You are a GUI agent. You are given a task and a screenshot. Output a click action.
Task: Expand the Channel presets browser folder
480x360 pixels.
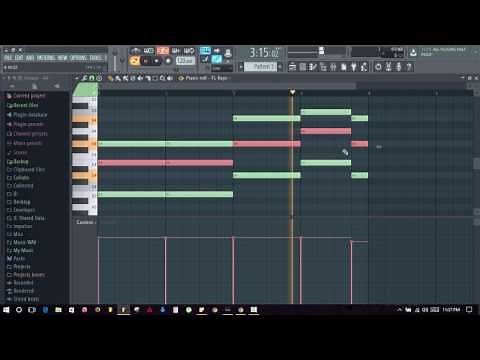pyautogui.click(x=27, y=134)
